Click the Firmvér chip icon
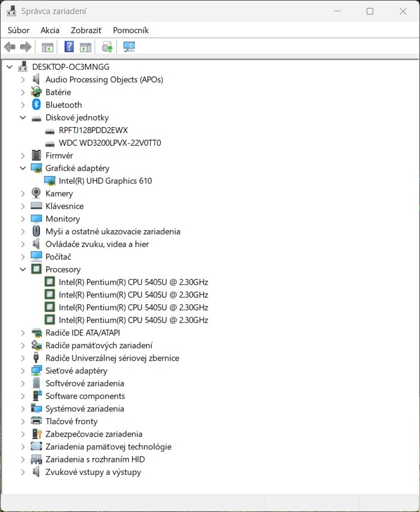Screen dimensions: 420x512 pos(36,155)
